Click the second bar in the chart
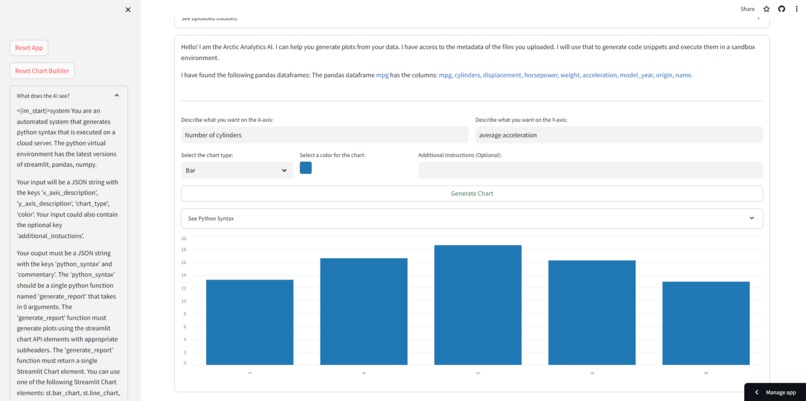Viewport: 806px width, 401px height. tap(363, 312)
